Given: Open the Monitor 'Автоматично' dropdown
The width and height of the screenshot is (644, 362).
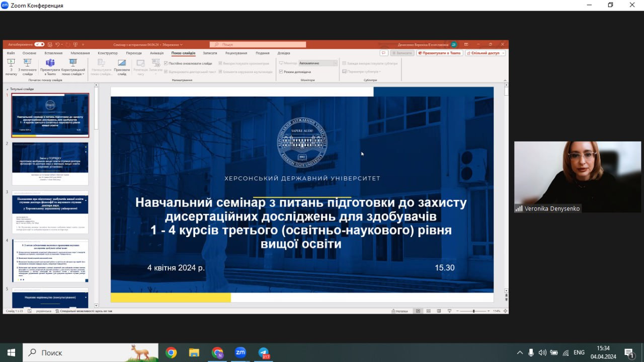Looking at the screenshot, I should pyautogui.click(x=318, y=63).
